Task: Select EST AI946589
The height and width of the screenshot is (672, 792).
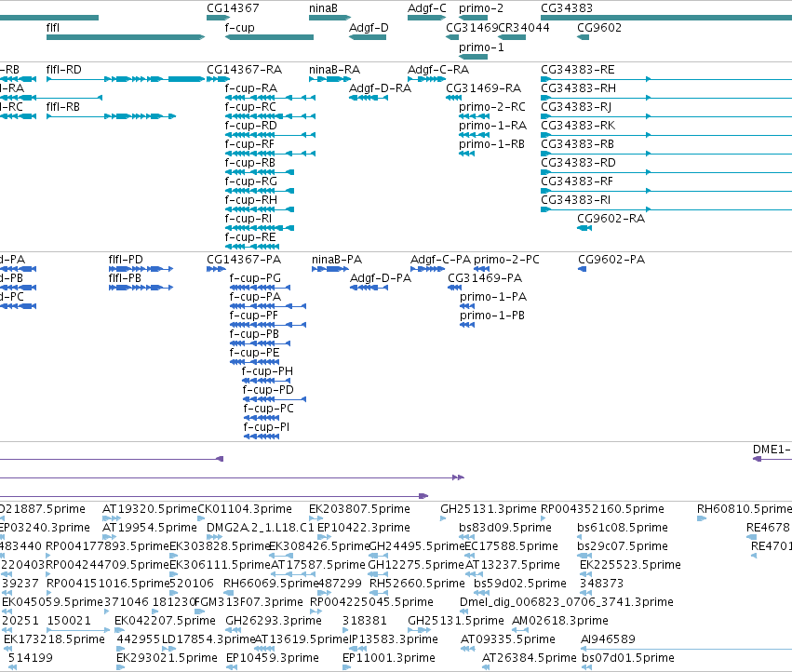Action: coord(608,639)
